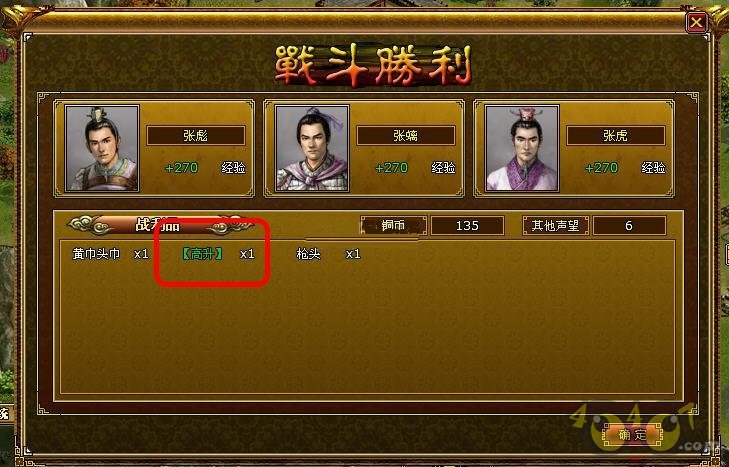The image size is (729, 467).
Task: Select 张彪's portrait
Action: click(x=102, y=148)
